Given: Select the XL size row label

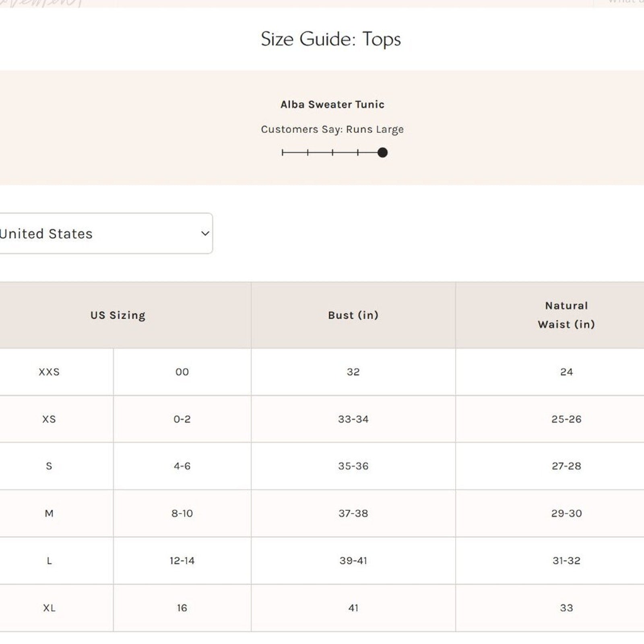Looking at the screenshot, I should tap(49, 608).
